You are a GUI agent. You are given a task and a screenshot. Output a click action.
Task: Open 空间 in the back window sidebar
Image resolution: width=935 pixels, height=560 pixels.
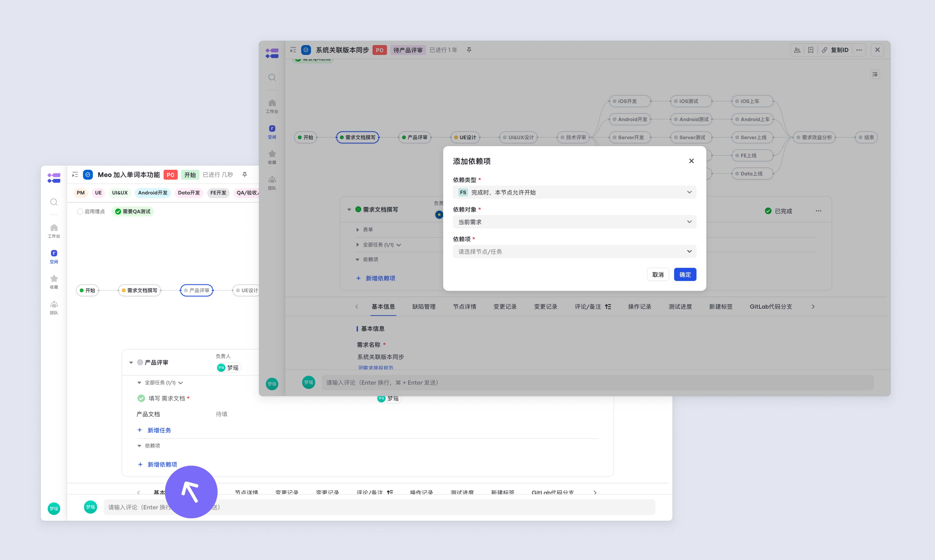(54, 257)
